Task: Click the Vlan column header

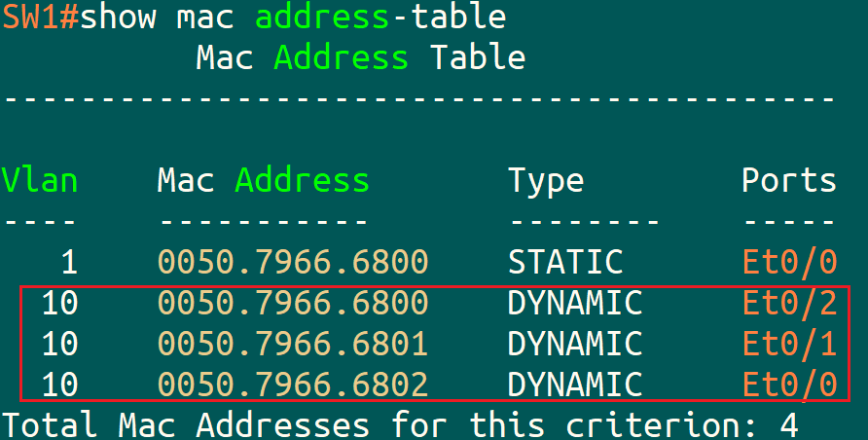Action: pos(40,180)
